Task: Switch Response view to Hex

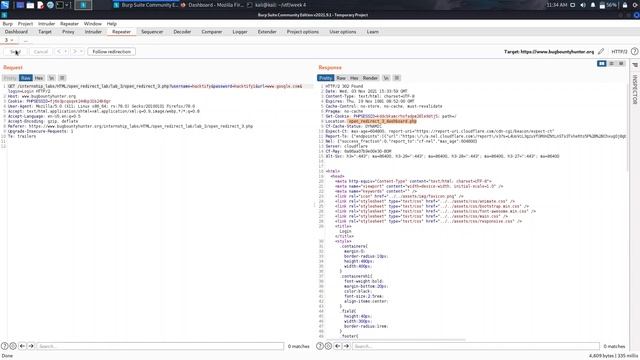Action: [x=354, y=78]
